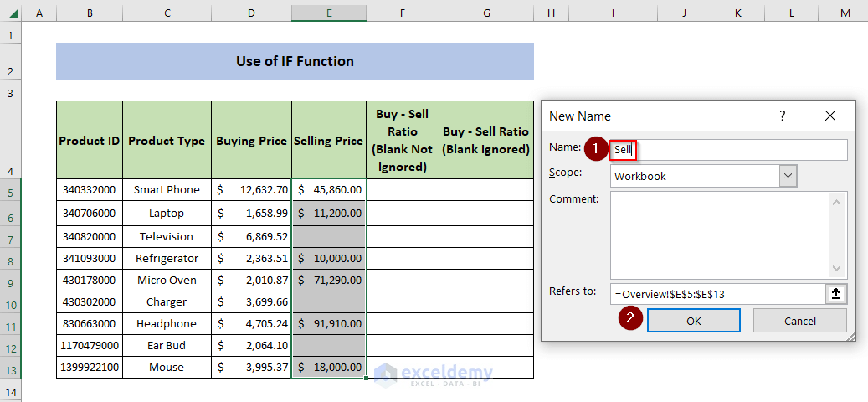Click the 'Smart Phone' cell
868x402 pixels.
pos(167,190)
